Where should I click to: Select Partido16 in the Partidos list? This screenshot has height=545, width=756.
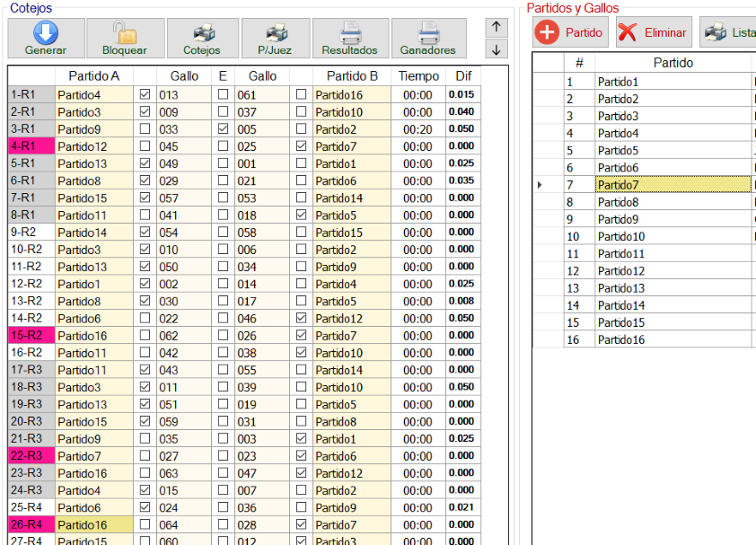coord(673,339)
